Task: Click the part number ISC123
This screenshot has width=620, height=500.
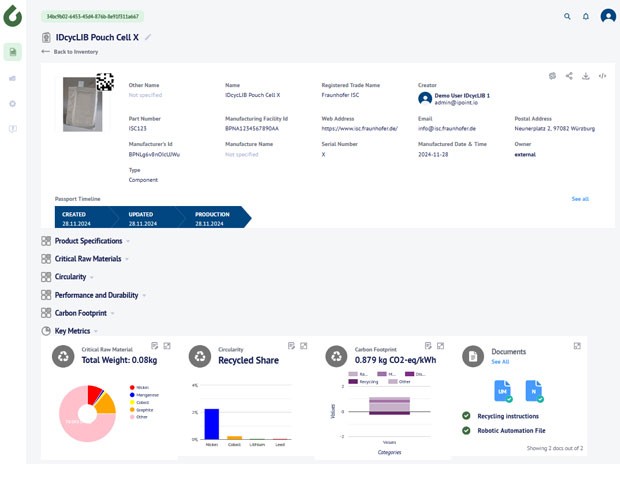Action: [138, 128]
